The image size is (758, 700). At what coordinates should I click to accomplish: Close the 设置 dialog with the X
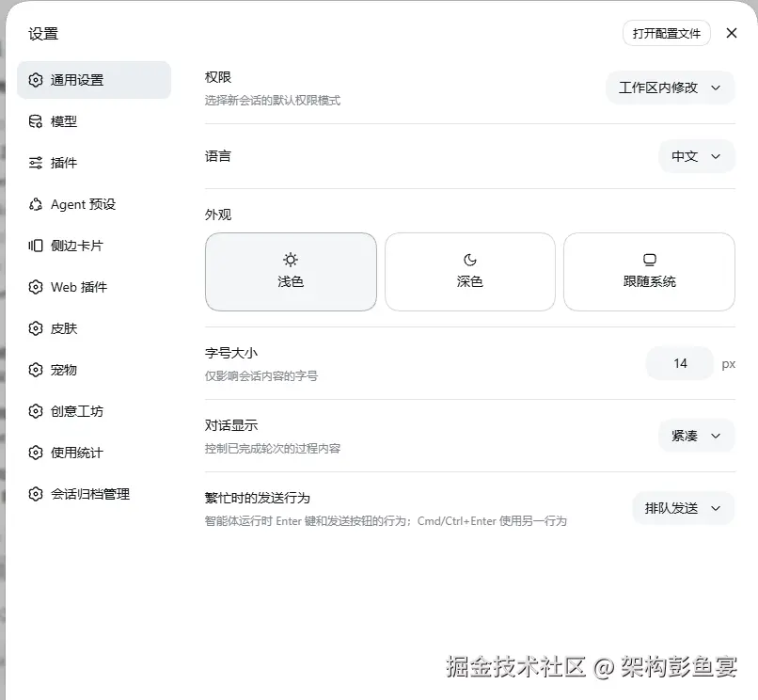(x=732, y=33)
